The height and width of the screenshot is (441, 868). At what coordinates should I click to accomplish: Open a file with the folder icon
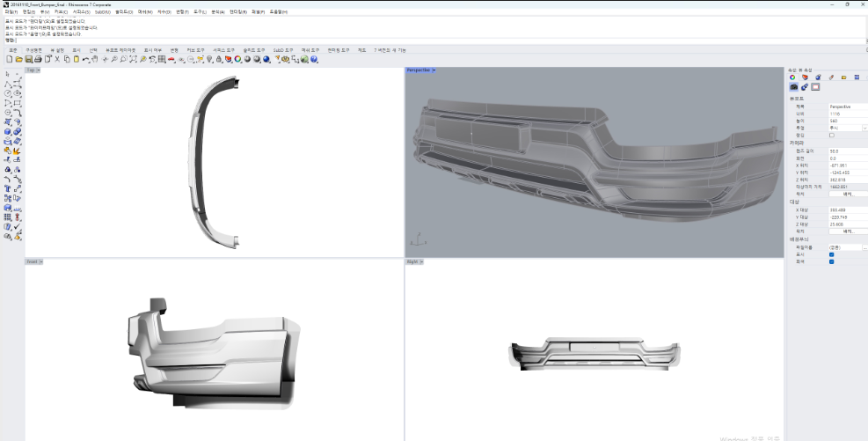[18, 59]
